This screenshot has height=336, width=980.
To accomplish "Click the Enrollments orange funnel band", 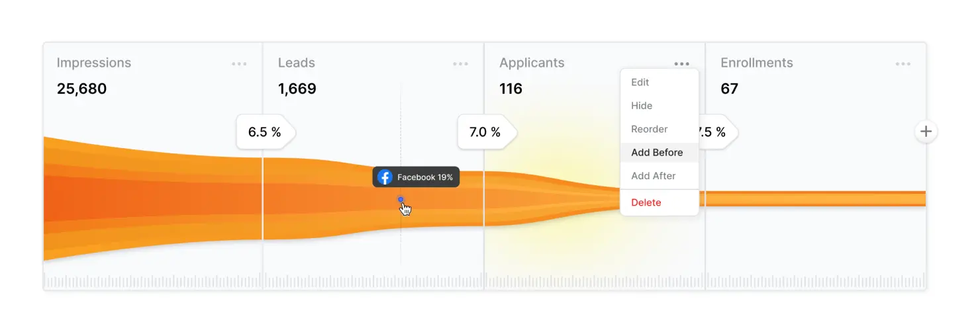I will coord(815,198).
